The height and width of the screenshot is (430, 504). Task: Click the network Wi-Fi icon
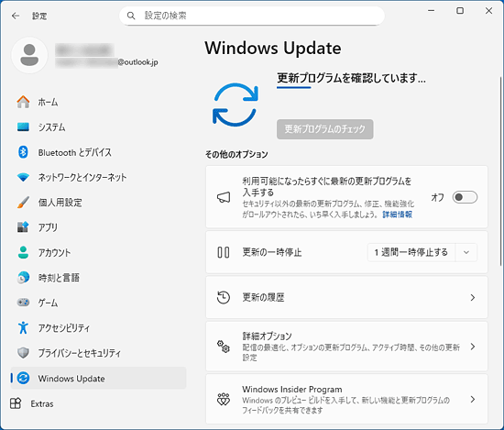[23, 177]
